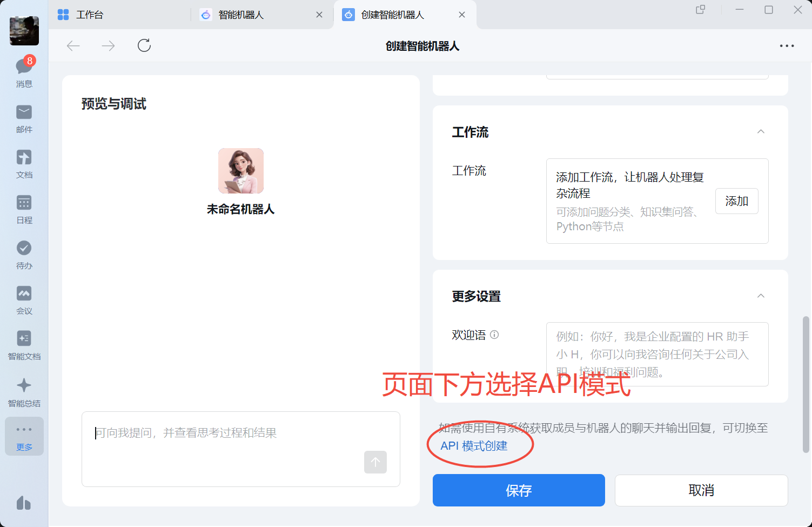Click the user profile avatar in sidebar

[24, 30]
